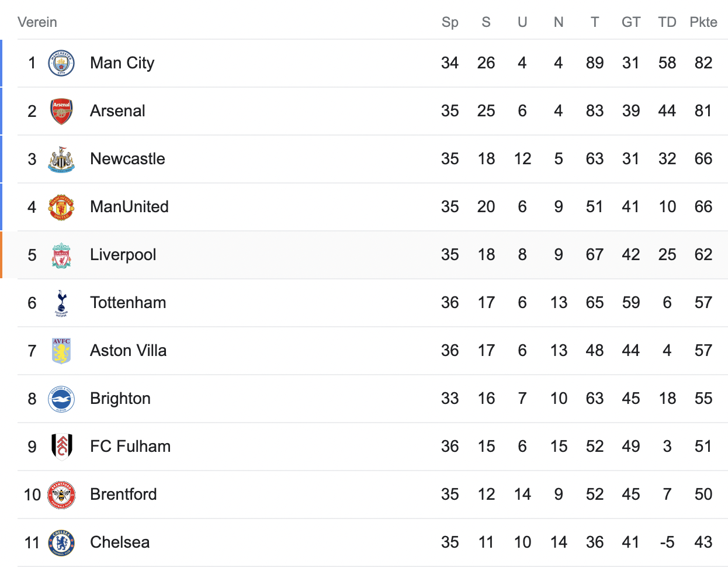
Task: Click the Arsenal club crest
Action: (x=61, y=111)
